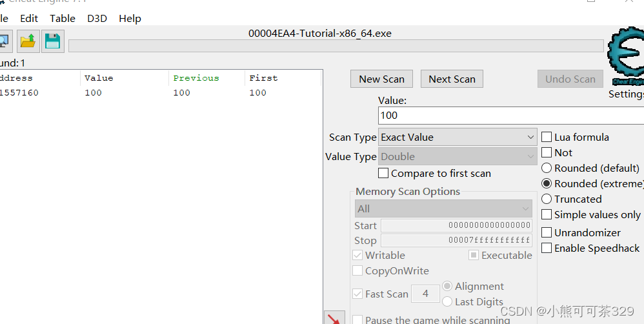Click the Next Scan button
The image size is (644, 324).
click(x=452, y=79)
